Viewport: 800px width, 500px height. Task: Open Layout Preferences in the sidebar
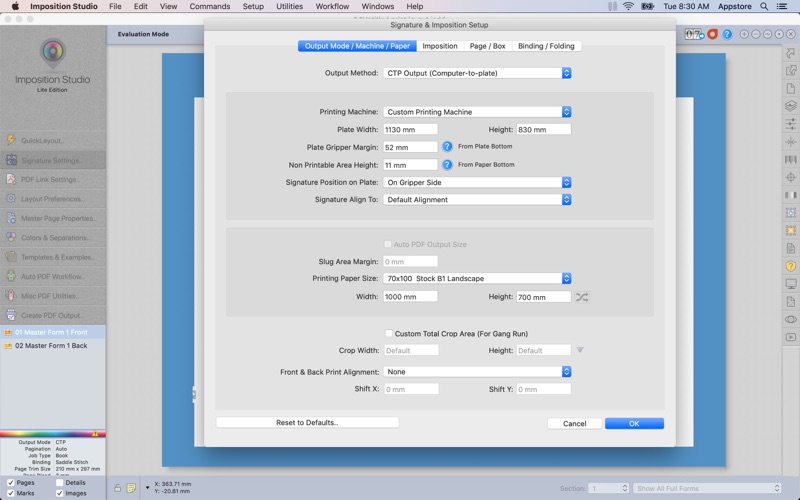[x=53, y=199]
